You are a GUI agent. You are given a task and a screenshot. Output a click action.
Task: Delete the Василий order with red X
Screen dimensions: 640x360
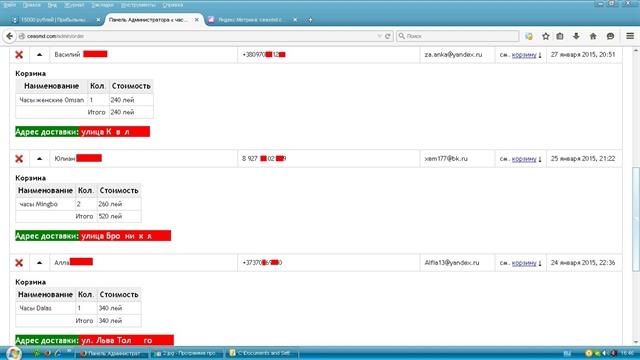[x=19, y=55]
